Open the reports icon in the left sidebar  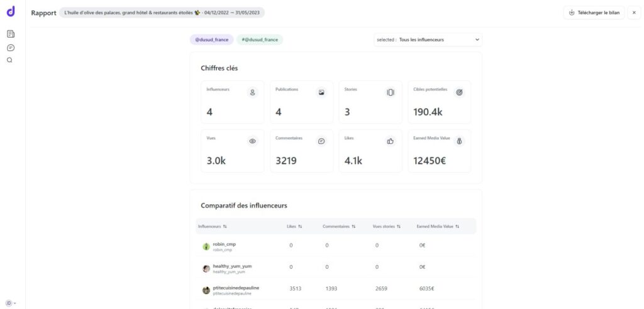(10, 34)
